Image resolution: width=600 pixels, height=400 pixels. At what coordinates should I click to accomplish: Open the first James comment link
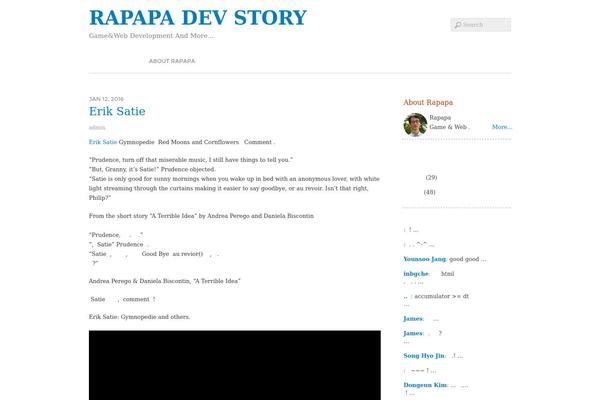tap(413, 319)
